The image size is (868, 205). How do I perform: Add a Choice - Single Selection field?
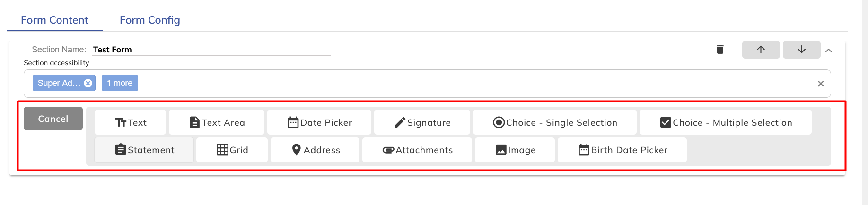pos(555,122)
